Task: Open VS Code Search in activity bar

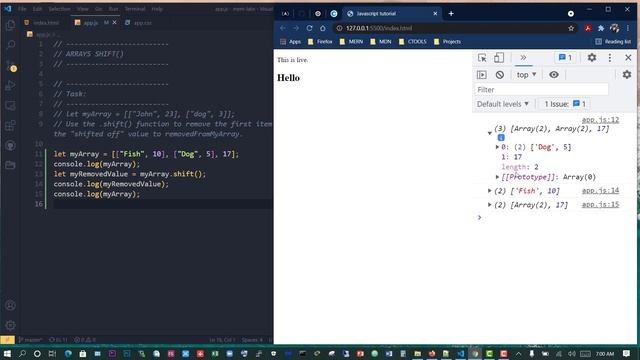Action: pos(11,44)
